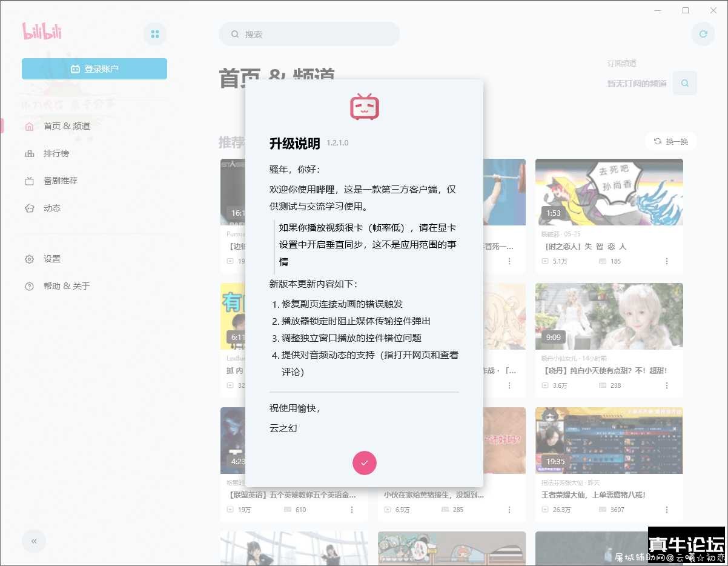
Task: Open more options for 【联盟英语】 video card
Action: pos(352,510)
